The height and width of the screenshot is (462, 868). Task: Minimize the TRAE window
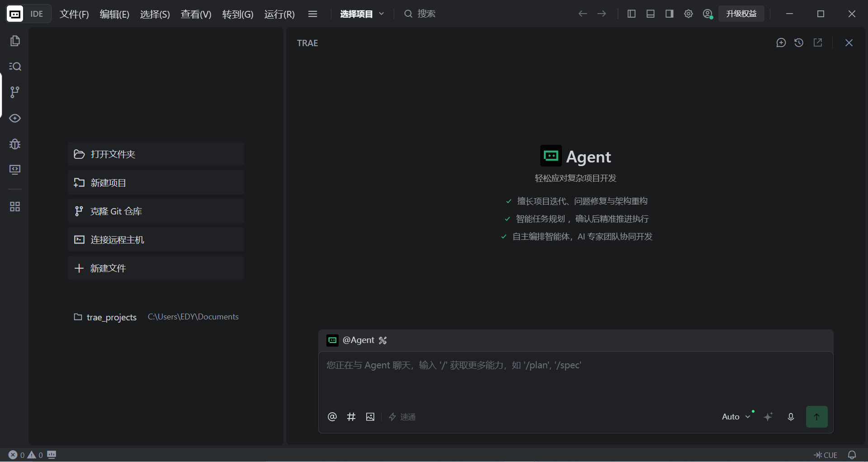(790, 14)
